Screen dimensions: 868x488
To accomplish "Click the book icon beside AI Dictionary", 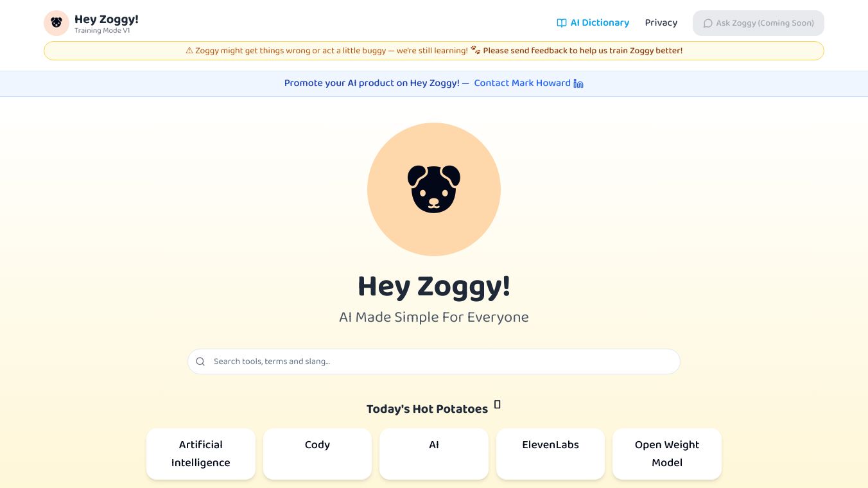I will click(x=562, y=23).
